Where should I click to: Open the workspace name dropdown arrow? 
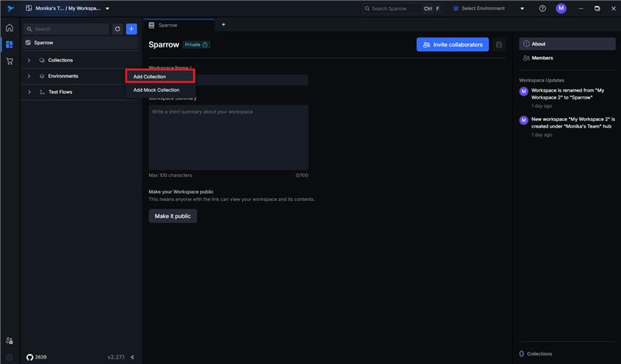(x=107, y=9)
